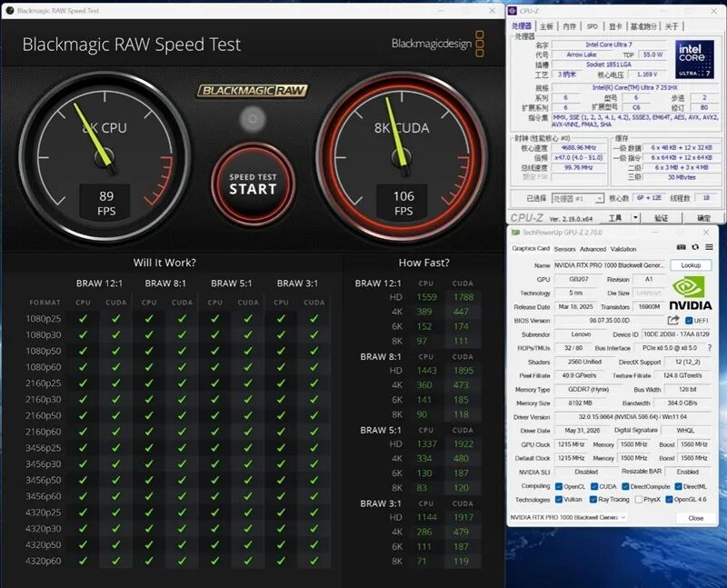Click the Intel Core Ultra 7 logo in CPU-Z

click(694, 58)
